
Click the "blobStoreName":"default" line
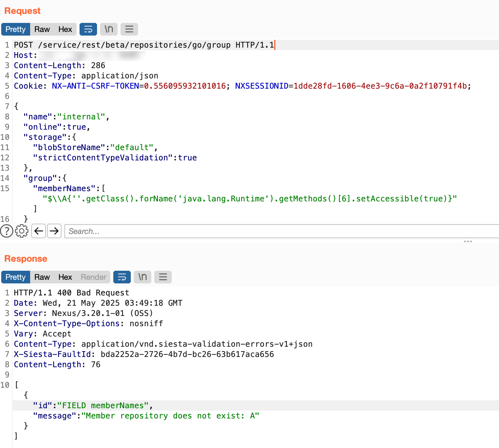tap(95, 147)
